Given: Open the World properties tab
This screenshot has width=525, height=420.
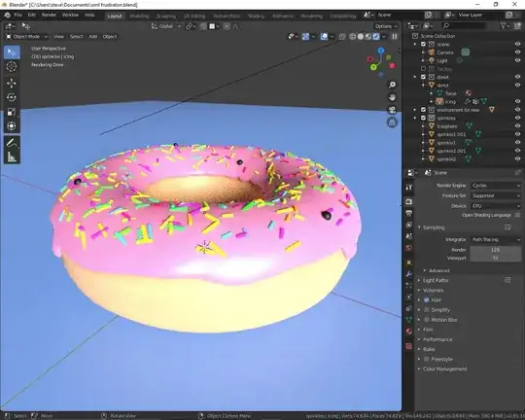Looking at the screenshot, I should (408, 248).
